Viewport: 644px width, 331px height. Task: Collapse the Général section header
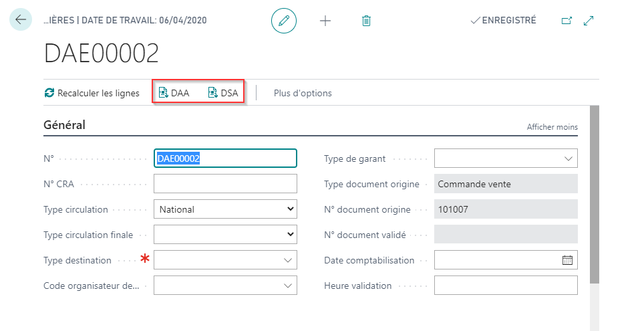point(65,124)
